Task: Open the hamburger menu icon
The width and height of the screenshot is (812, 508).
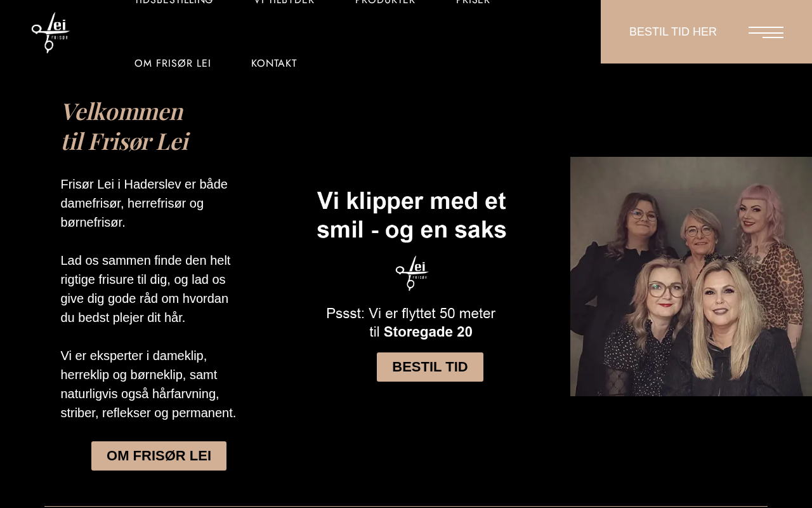Action: click(x=766, y=32)
